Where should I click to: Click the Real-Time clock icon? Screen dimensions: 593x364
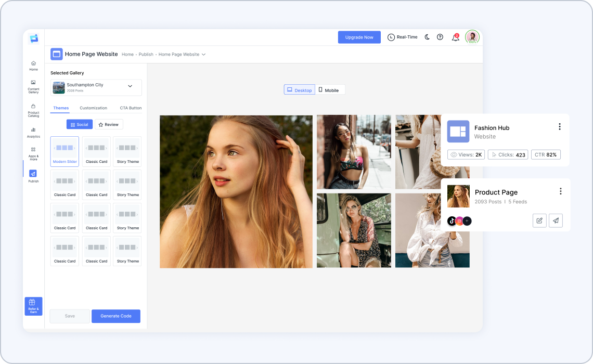391,37
